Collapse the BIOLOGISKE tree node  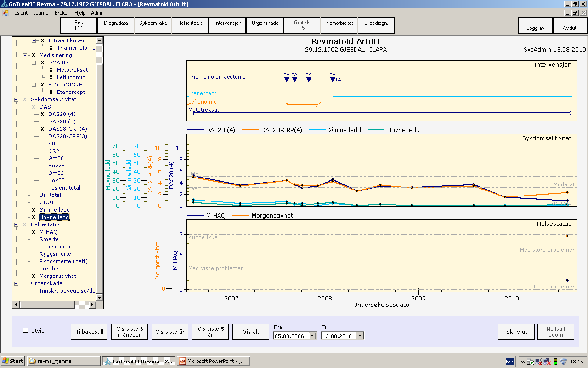pos(34,85)
